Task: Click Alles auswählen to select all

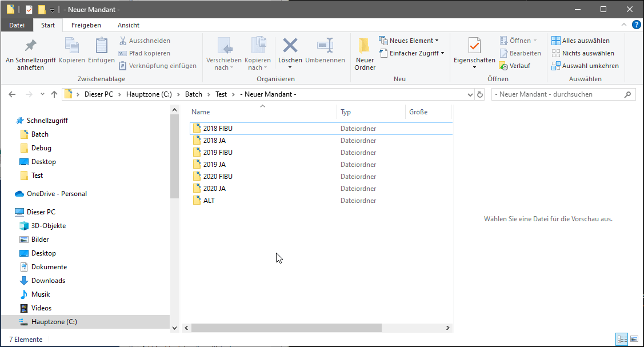Action: [x=581, y=41]
